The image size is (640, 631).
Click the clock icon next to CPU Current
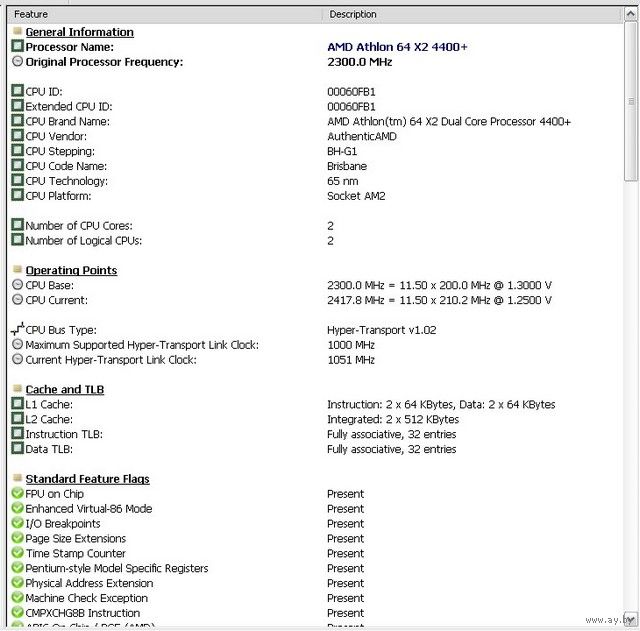pyautogui.click(x=17, y=300)
